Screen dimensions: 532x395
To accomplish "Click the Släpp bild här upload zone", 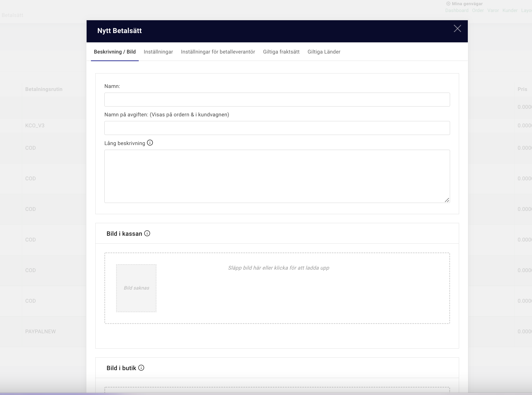I will point(277,288).
